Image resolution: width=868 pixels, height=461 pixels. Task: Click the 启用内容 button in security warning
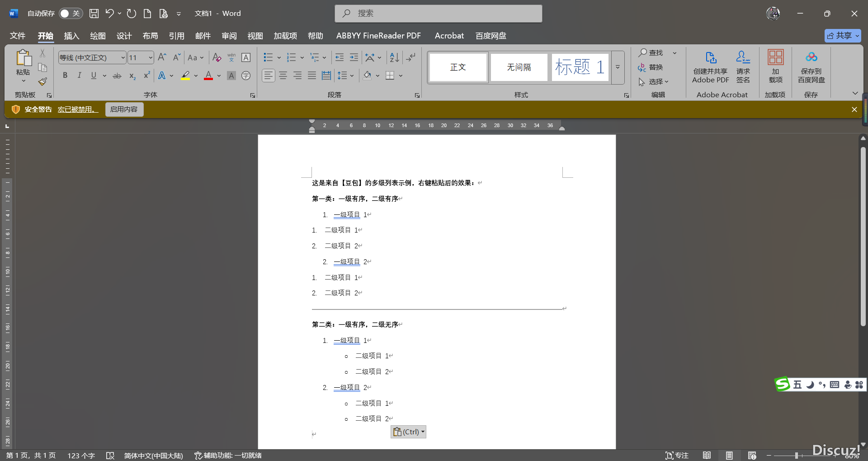(124, 109)
